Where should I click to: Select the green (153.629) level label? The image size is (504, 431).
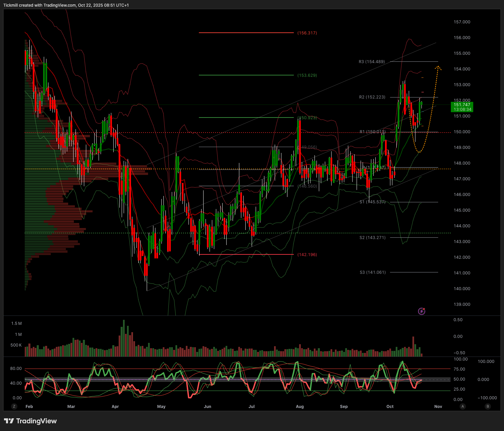[x=307, y=75]
